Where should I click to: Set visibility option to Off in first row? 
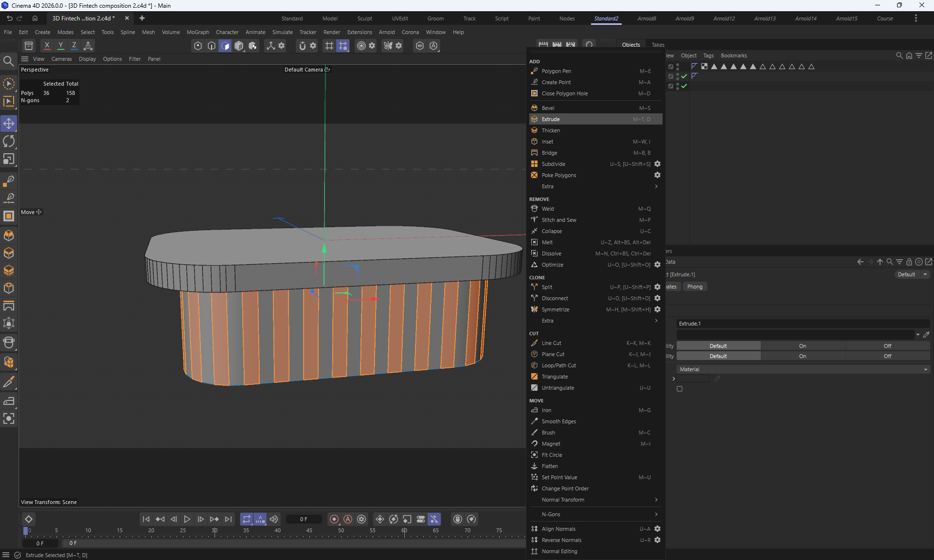[887, 346]
